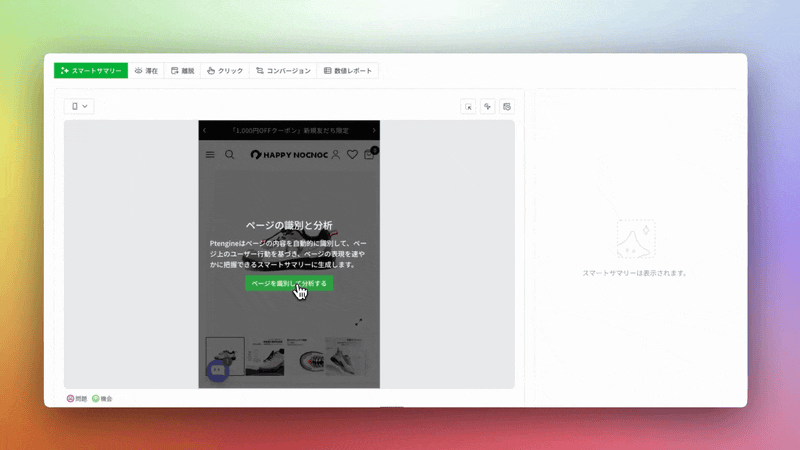Open the shopping cart icon in preview
The height and width of the screenshot is (450, 800).
[x=369, y=155]
